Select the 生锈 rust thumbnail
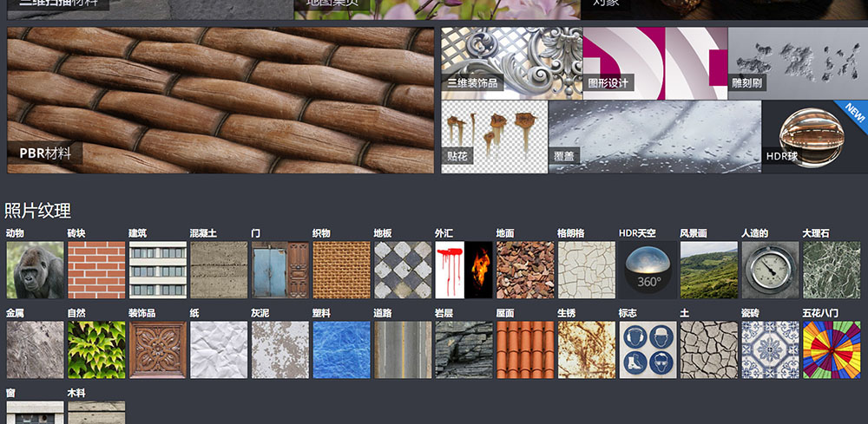Image resolution: width=868 pixels, height=424 pixels. click(x=587, y=350)
